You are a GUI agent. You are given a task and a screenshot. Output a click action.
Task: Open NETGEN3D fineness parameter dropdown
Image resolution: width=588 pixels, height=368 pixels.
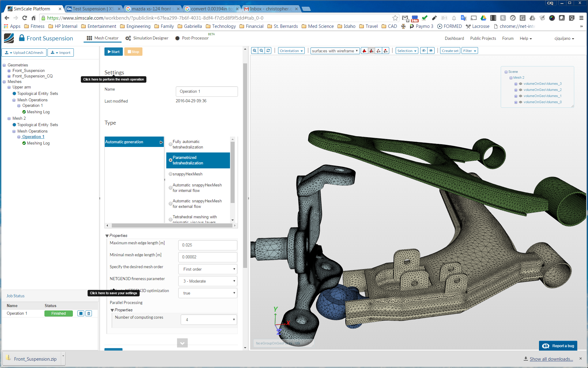point(208,281)
